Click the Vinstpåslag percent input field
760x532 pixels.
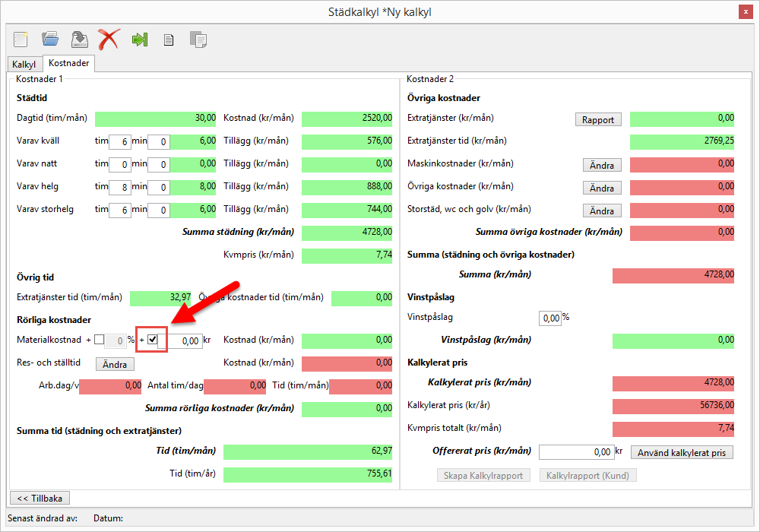tap(549, 318)
